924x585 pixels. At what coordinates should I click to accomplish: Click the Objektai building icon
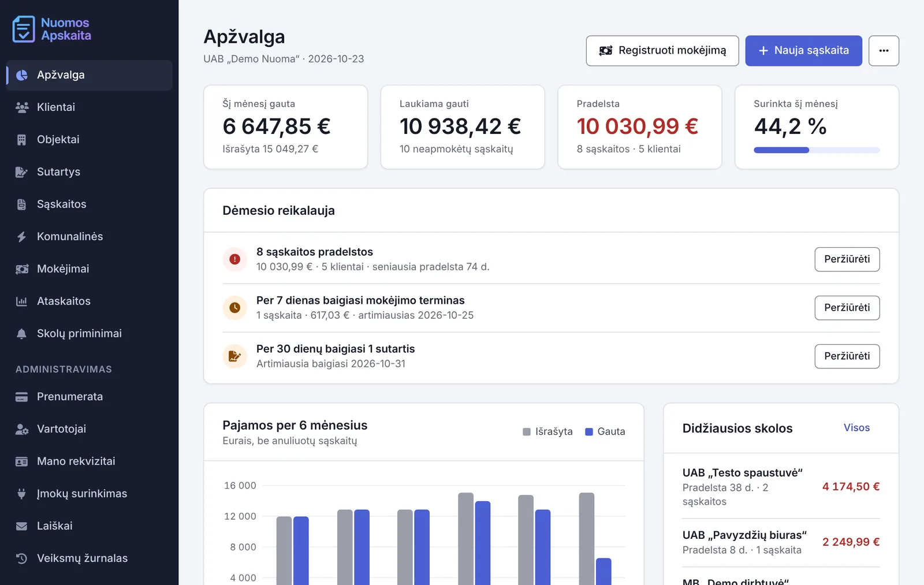(x=22, y=140)
